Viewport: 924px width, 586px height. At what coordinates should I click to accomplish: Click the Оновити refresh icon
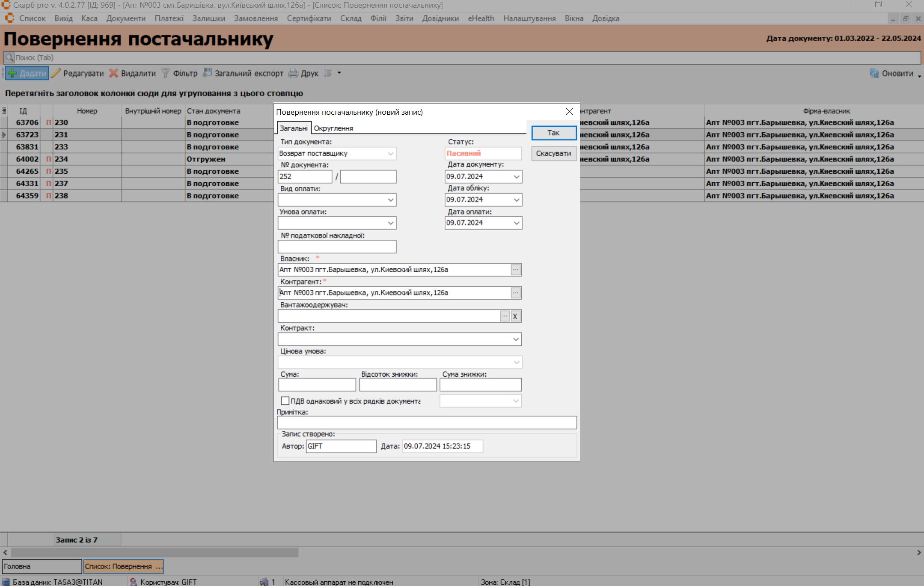[874, 73]
